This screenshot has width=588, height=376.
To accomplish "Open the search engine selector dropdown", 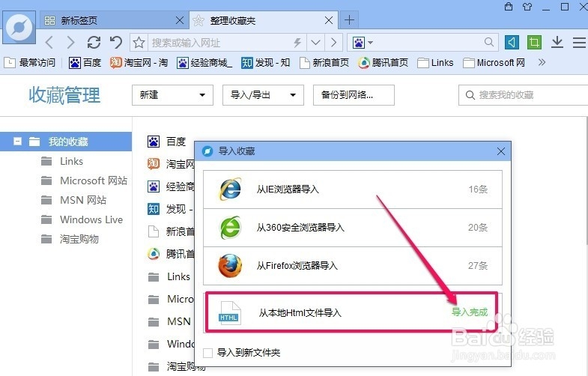I will [x=363, y=43].
